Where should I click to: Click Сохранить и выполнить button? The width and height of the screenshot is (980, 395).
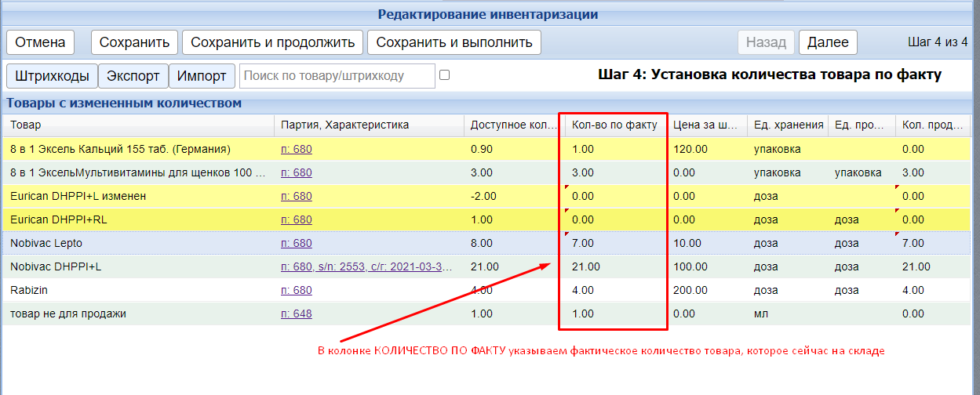point(454,42)
